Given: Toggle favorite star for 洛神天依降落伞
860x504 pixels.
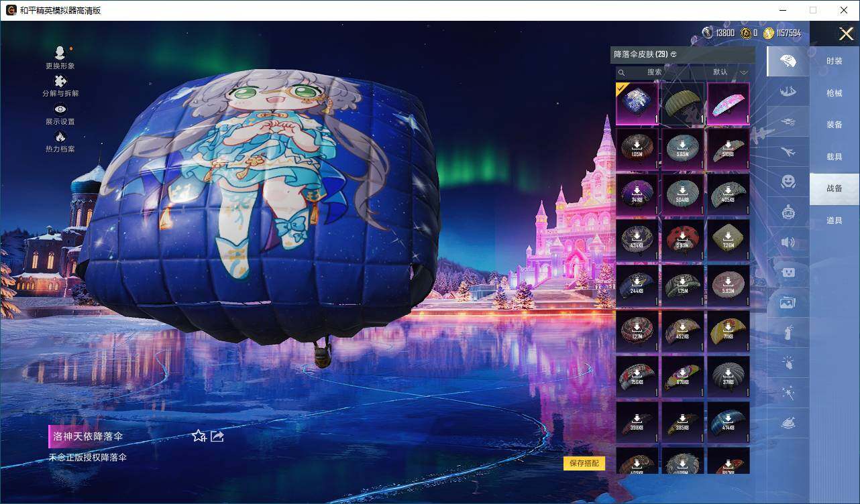Looking at the screenshot, I should 199,436.
